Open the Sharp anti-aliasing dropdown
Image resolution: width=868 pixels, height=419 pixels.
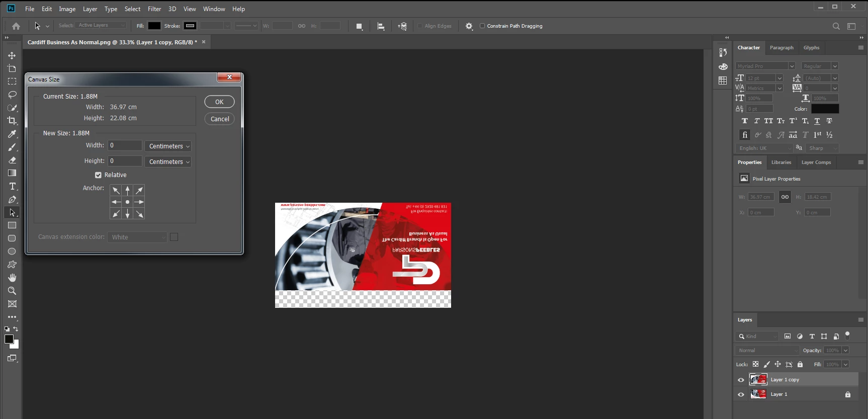tap(822, 148)
